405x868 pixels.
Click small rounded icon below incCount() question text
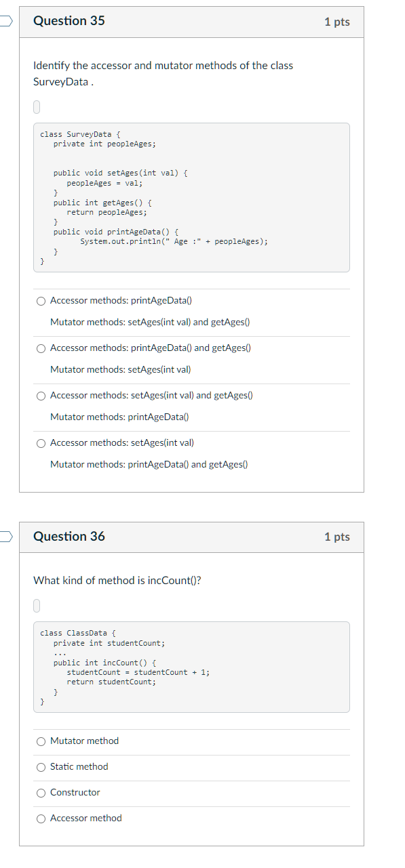coord(37,604)
